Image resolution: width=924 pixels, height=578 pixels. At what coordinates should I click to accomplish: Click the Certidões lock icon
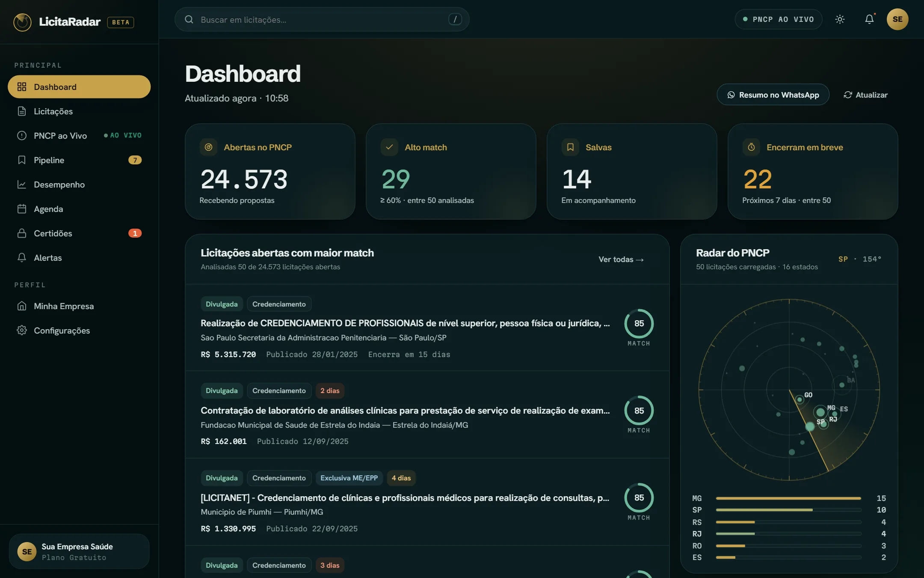22,233
